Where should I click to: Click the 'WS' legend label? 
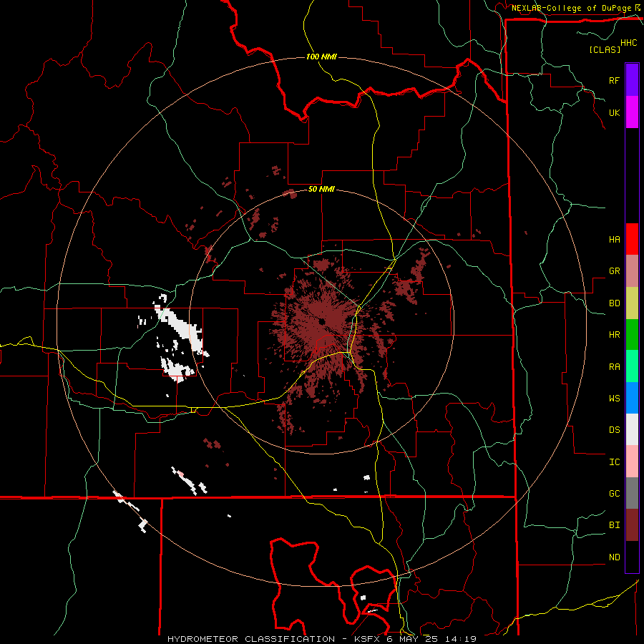(x=614, y=399)
